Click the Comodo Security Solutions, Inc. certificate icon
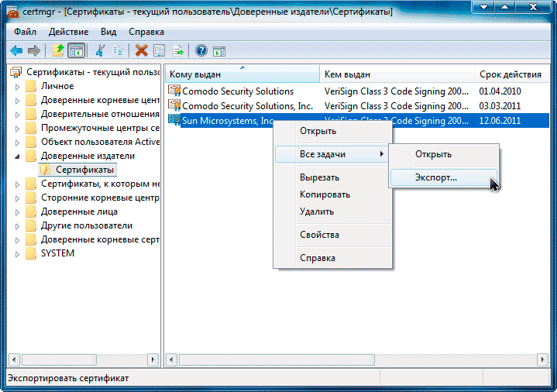Screen dimensions: 557x392 click(174, 105)
